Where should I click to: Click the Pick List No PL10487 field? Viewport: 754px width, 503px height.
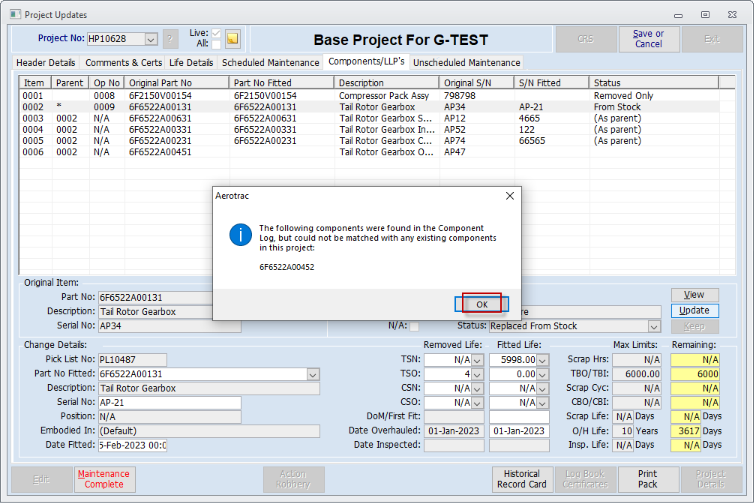click(x=132, y=360)
